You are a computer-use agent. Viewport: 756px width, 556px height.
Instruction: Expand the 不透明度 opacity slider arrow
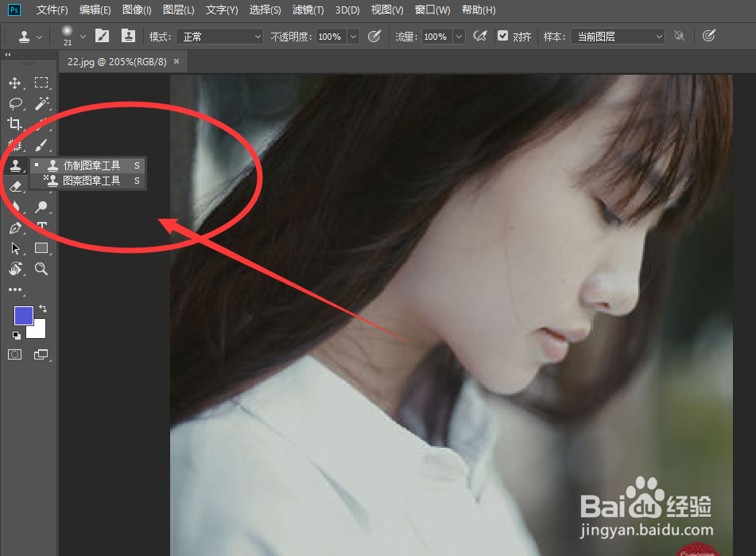pyautogui.click(x=354, y=37)
